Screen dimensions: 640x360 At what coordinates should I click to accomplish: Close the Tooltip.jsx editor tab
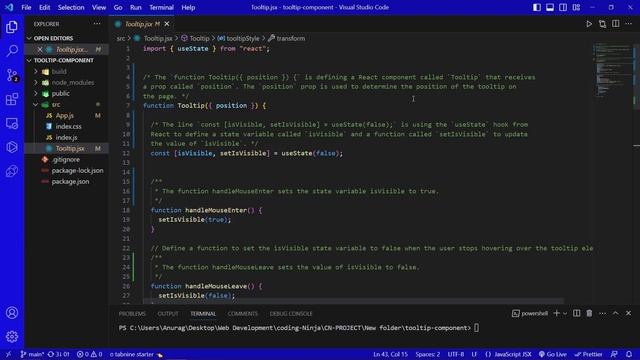pos(167,24)
